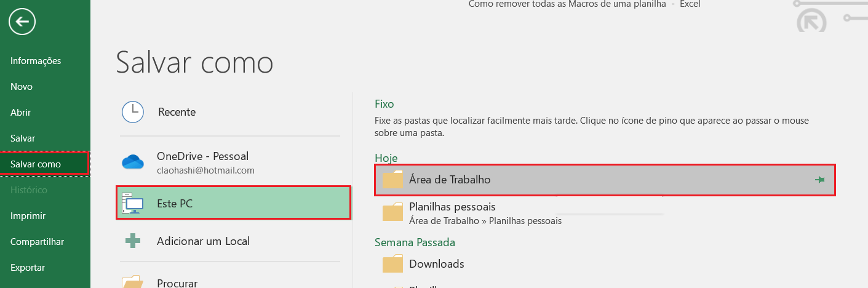Screen dimensions: 868x288
Task: Pin the Área de Trabalho folder
Action: [x=819, y=180]
